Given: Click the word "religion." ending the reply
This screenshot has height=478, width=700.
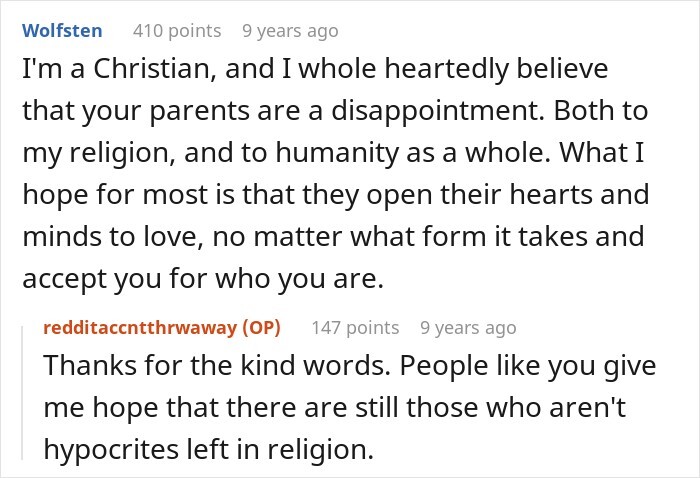Looking at the screenshot, I should (x=320, y=449).
